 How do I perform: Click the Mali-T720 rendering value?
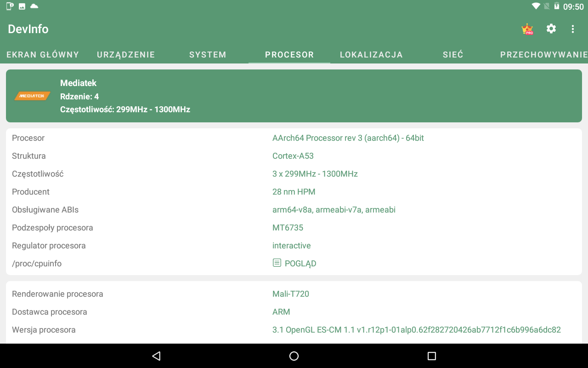click(290, 293)
